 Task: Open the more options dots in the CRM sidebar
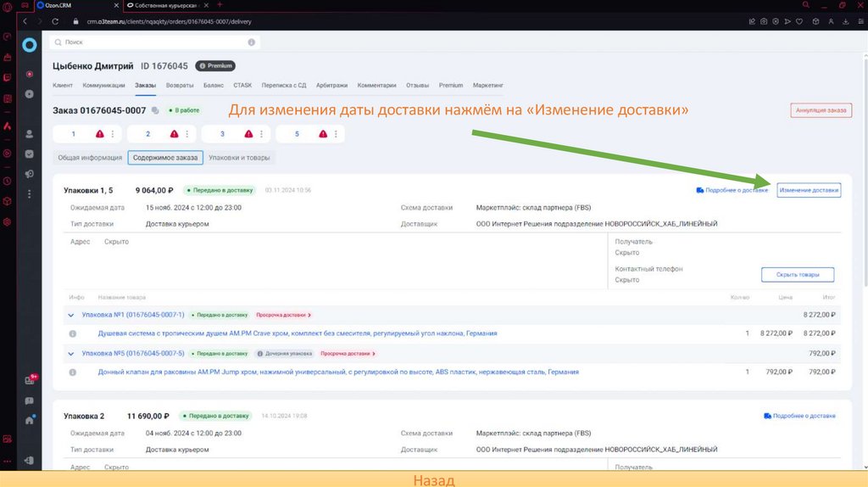pos(30,194)
